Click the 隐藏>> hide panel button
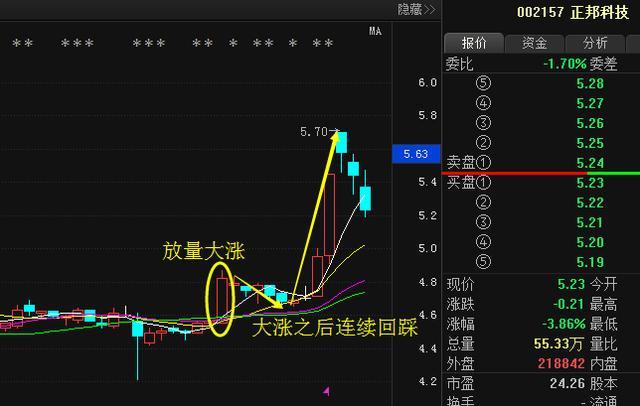 416,10
